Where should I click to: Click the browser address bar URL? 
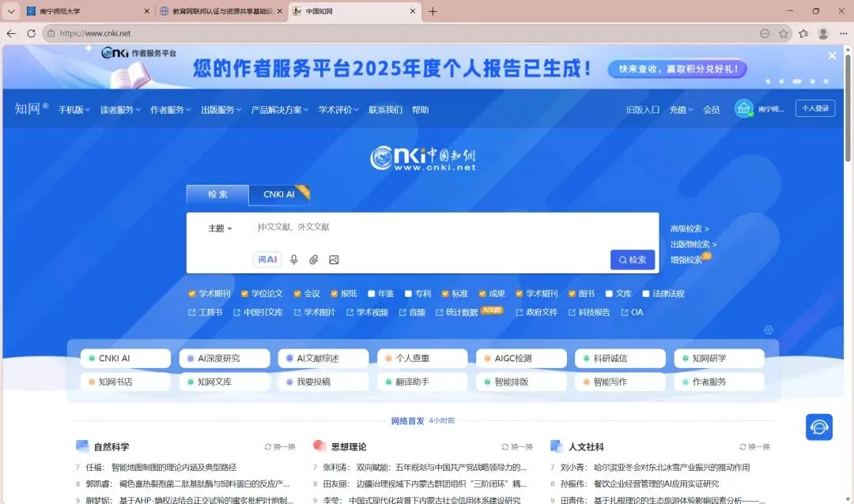point(96,33)
